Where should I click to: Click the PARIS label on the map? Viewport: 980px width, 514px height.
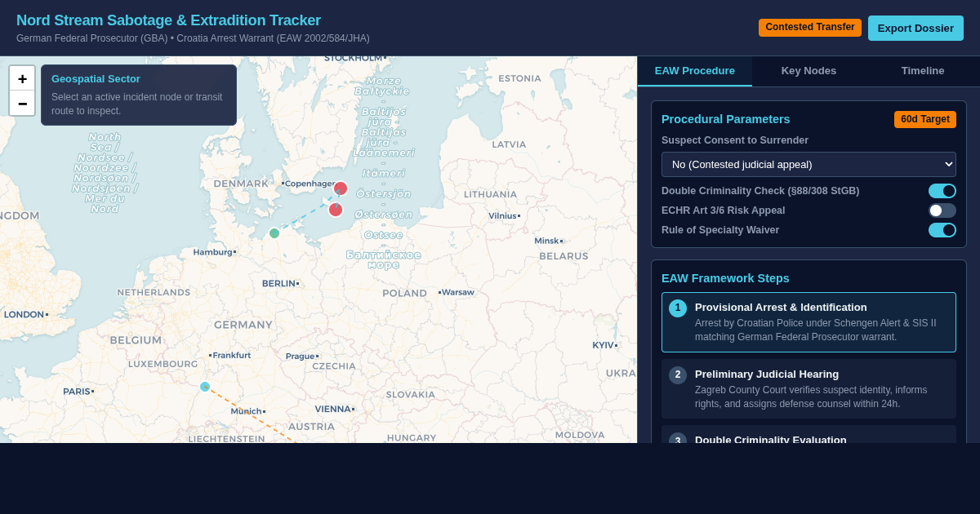pos(77,392)
